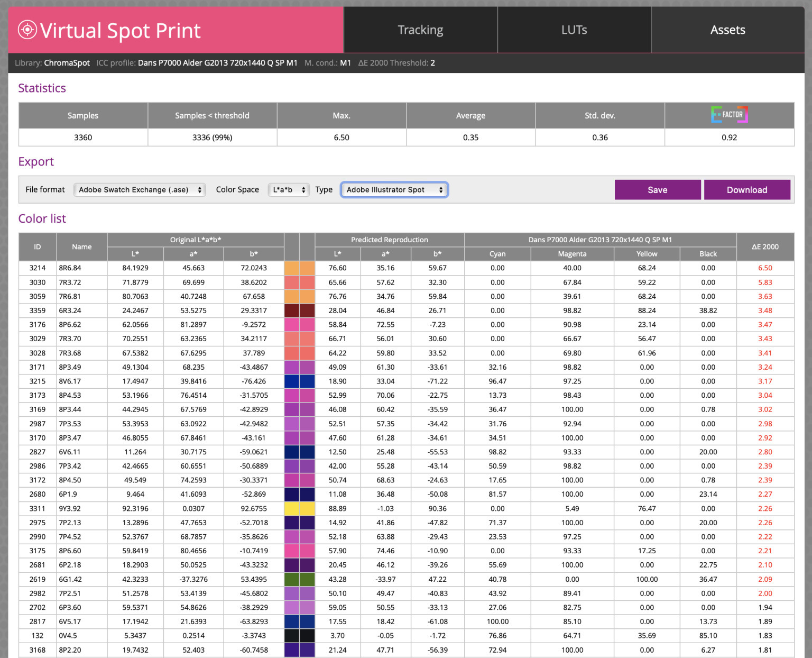
Task: Open the Color Space L*a*b dropdown
Action: pos(289,189)
